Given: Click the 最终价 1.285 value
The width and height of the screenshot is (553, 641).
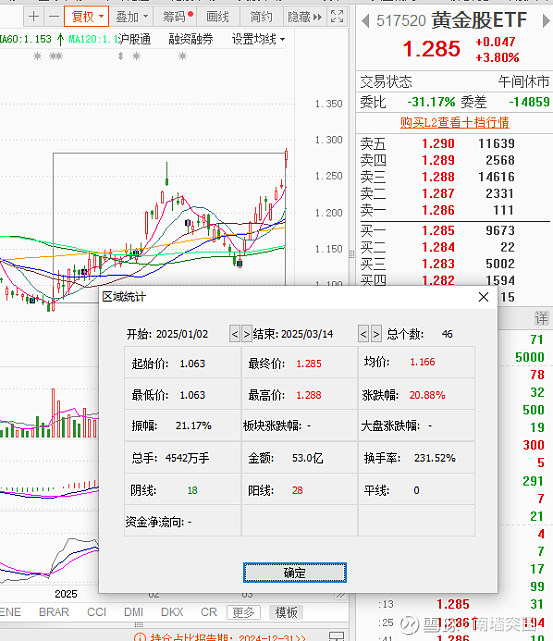Looking at the screenshot, I should point(309,363).
